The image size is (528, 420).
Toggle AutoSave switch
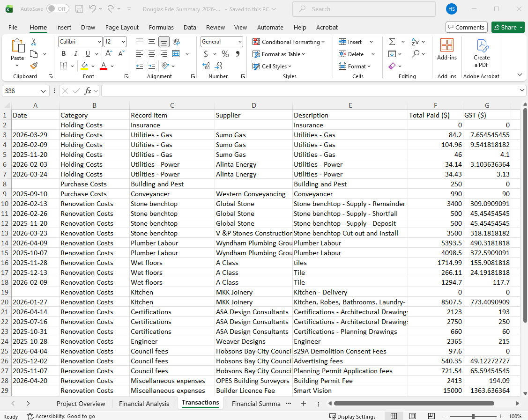(x=58, y=9)
